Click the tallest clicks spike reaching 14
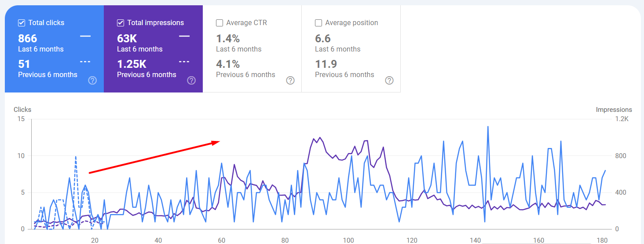Image resolution: width=644 pixels, height=244 pixels. (x=488, y=127)
